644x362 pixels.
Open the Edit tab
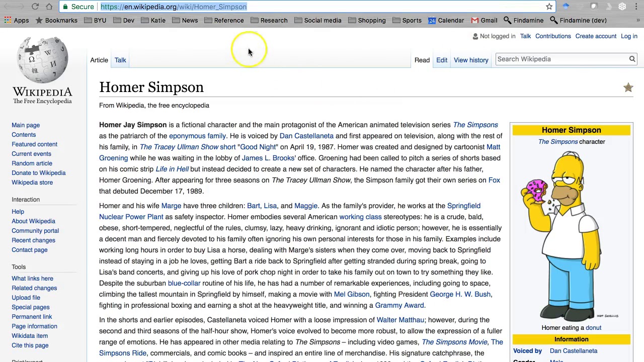click(x=442, y=60)
